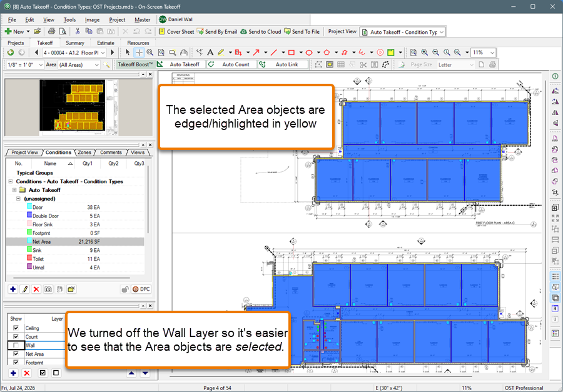Collapse the (unassigned) group node
The height and width of the screenshot is (392, 563).
point(18,199)
